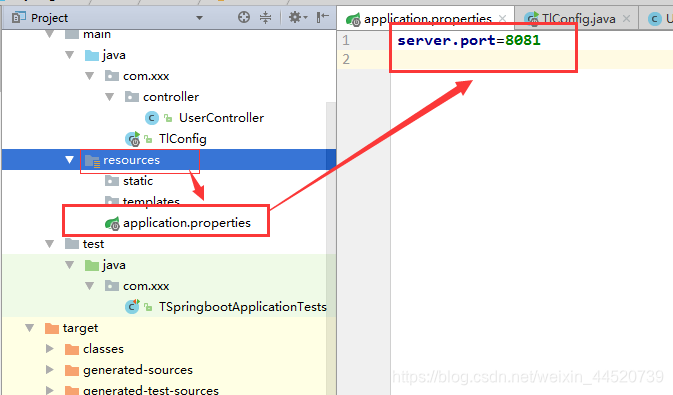Collapse the test folder
673x395 pixels.
[x=50, y=244]
